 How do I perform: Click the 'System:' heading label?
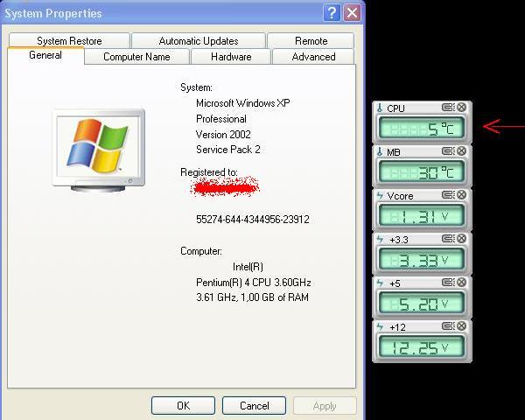[x=196, y=87]
